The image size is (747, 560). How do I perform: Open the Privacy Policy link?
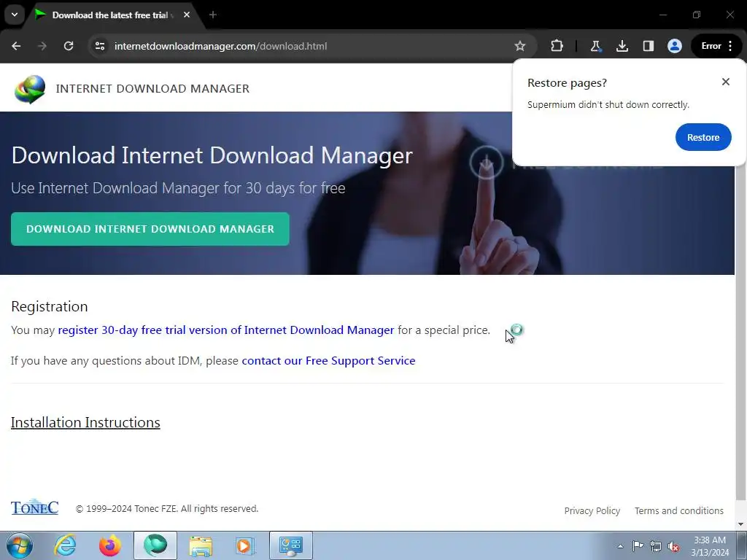[592, 511]
